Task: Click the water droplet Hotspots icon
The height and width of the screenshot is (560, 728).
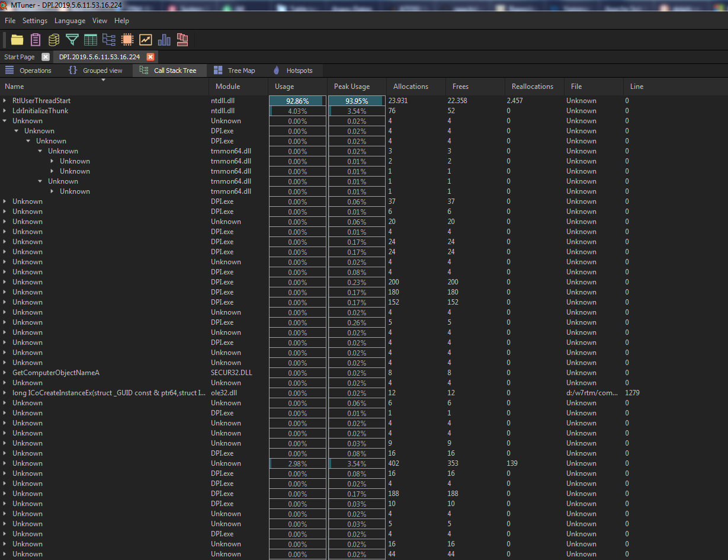Action: point(276,70)
